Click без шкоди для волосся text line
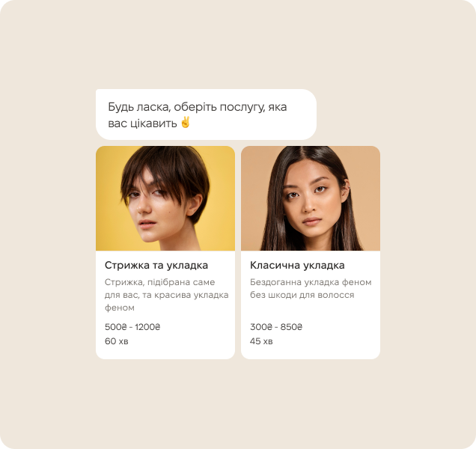The width and height of the screenshot is (476, 449). click(x=302, y=295)
